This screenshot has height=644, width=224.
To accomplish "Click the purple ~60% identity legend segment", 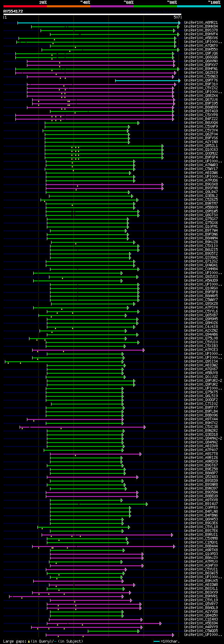I will click(x=112, y=6).
